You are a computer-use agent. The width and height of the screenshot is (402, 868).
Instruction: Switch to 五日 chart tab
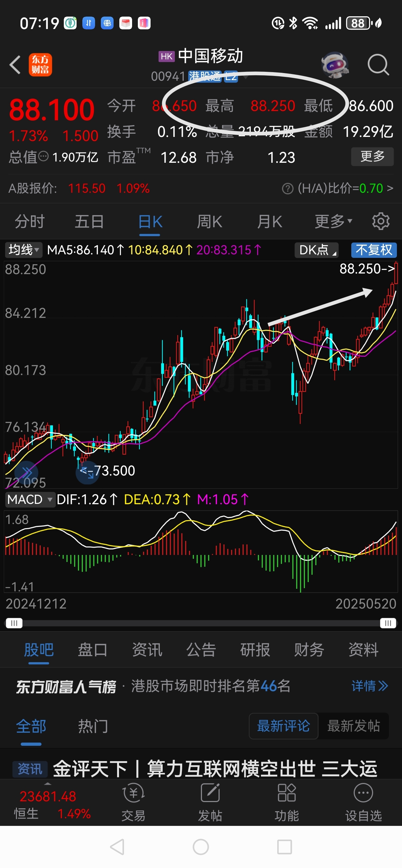[89, 222]
